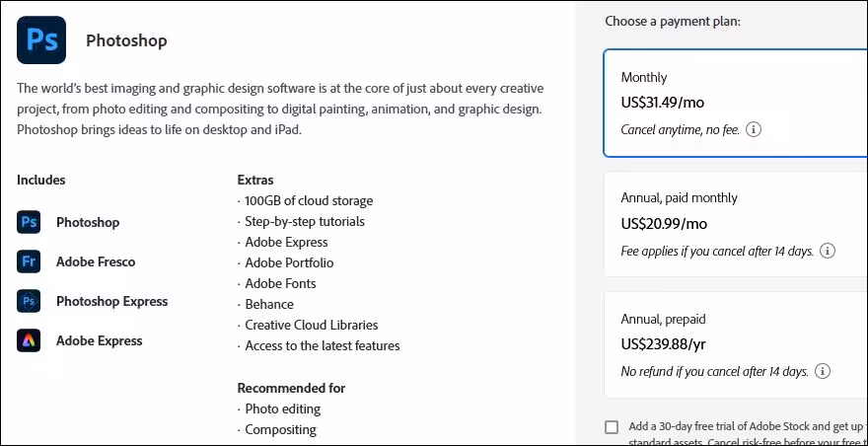The width and height of the screenshot is (868, 446).
Task: Select the Annual, paid monthly plan
Action: pyautogui.click(x=736, y=224)
